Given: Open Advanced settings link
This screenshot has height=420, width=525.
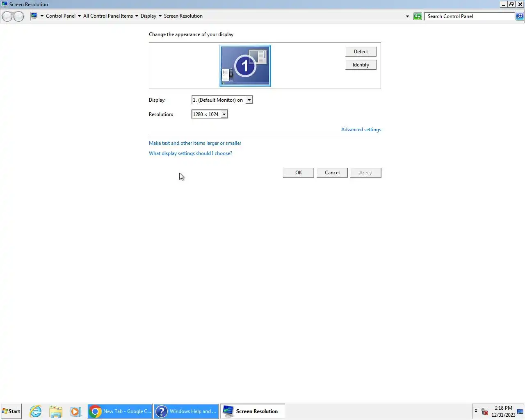Looking at the screenshot, I should [x=361, y=130].
